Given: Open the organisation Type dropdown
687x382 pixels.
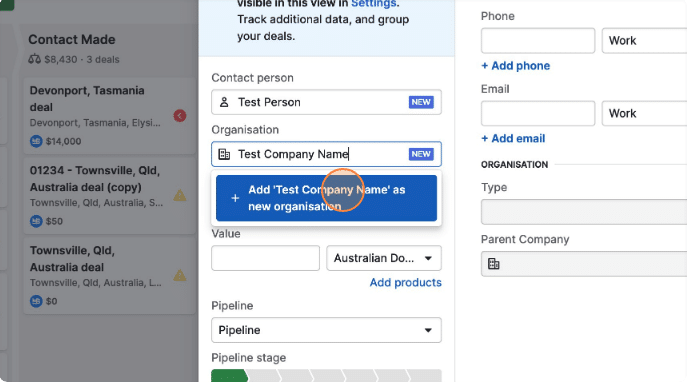Looking at the screenshot, I should [x=584, y=212].
